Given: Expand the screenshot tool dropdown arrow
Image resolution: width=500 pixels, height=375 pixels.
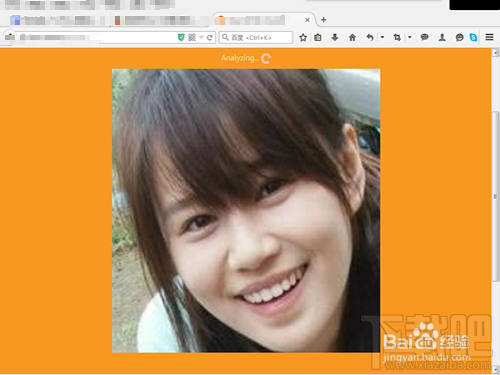Looking at the screenshot, I should point(410,37).
